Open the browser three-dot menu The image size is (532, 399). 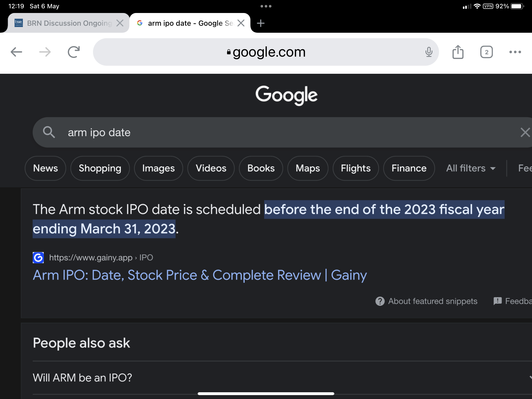(515, 52)
